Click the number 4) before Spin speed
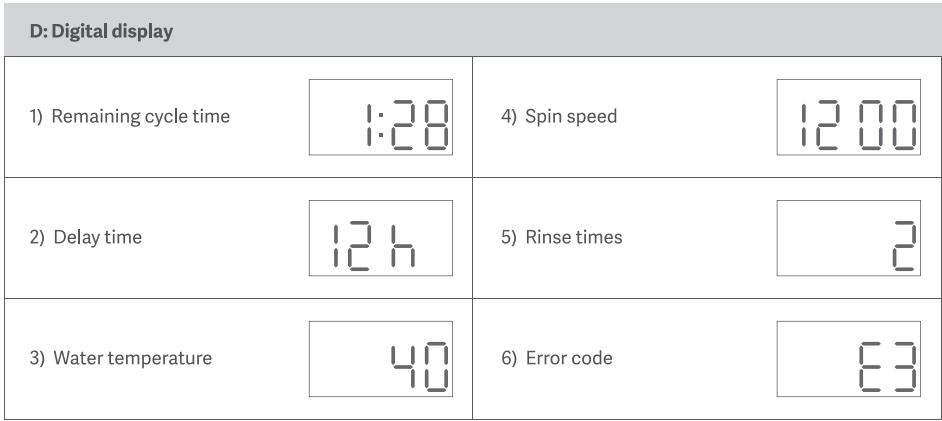The height and width of the screenshot is (421, 942). (x=509, y=116)
